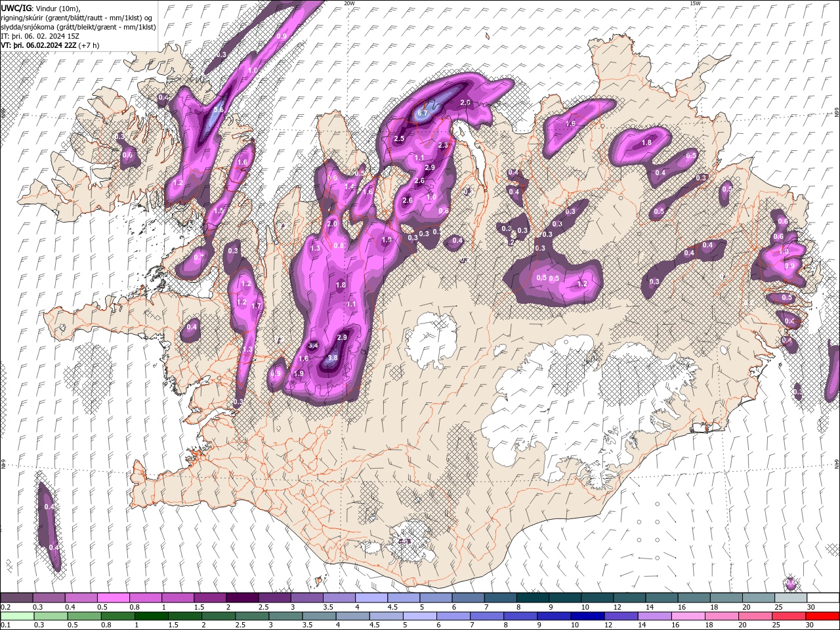
Task: Pick the pink 0.5–0.8 swatch in top legend row
Action: click(x=113, y=598)
